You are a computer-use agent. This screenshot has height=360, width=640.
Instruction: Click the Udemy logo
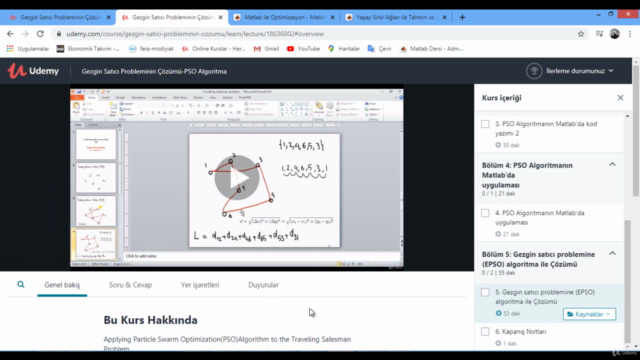pos(33,71)
